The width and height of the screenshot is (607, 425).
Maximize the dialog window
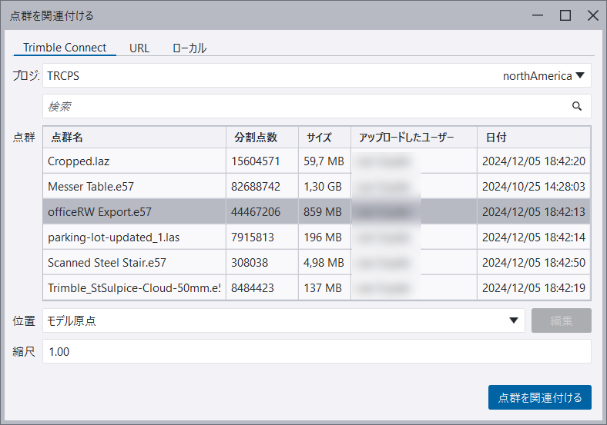[x=565, y=15]
